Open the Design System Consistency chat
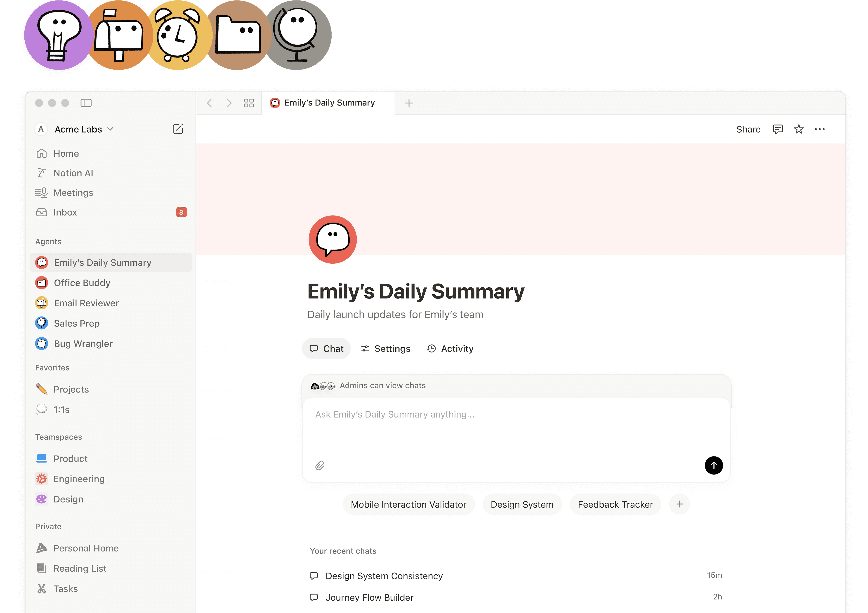 [x=384, y=575]
